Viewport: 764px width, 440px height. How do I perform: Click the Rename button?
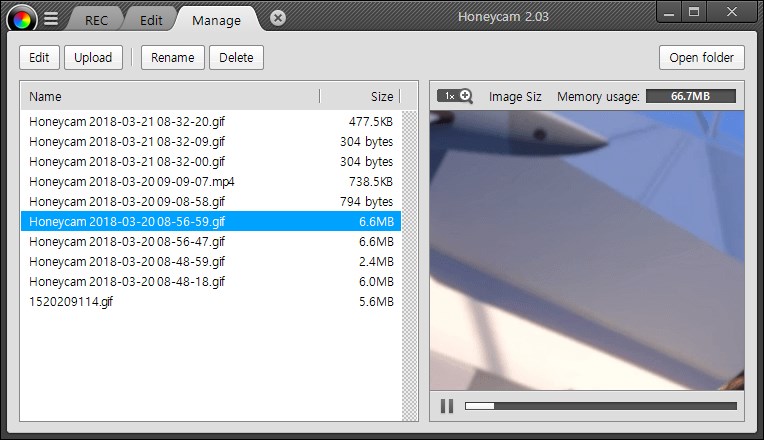coord(172,57)
